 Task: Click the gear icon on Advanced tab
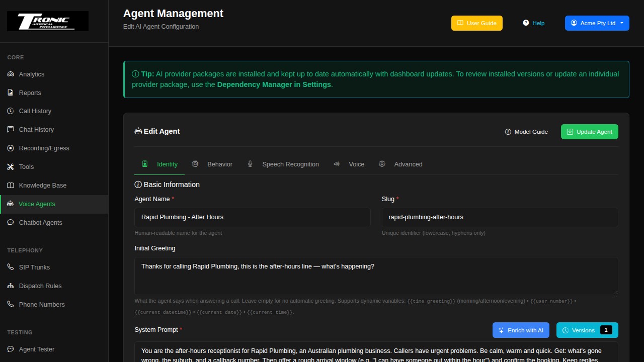pyautogui.click(x=382, y=164)
